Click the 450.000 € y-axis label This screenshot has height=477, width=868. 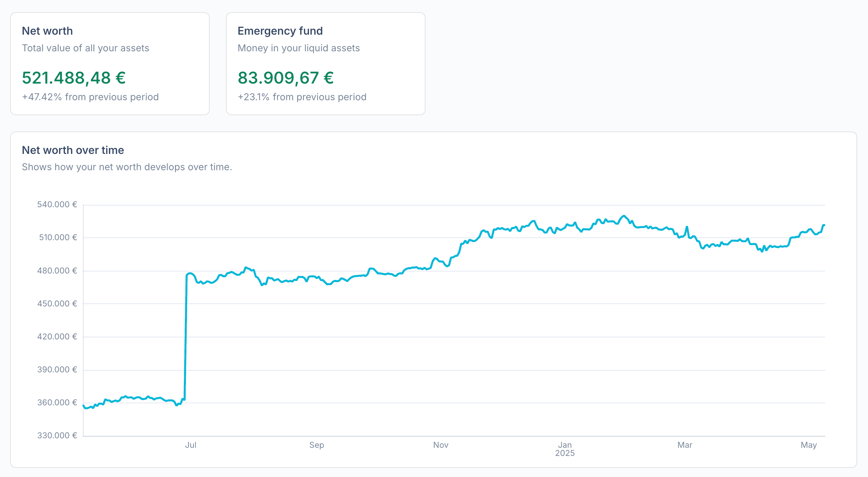click(57, 304)
